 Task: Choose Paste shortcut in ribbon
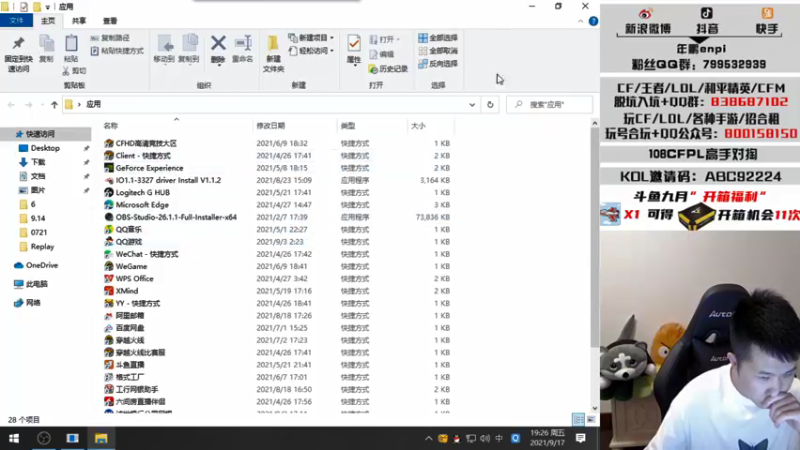(117, 51)
